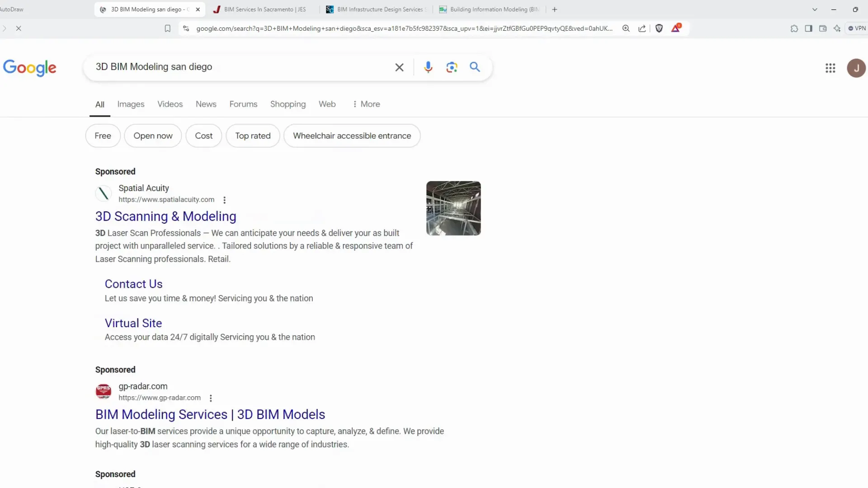Image resolution: width=868 pixels, height=488 pixels.
Task: Open a new tab with plus icon
Action: click(x=555, y=9)
